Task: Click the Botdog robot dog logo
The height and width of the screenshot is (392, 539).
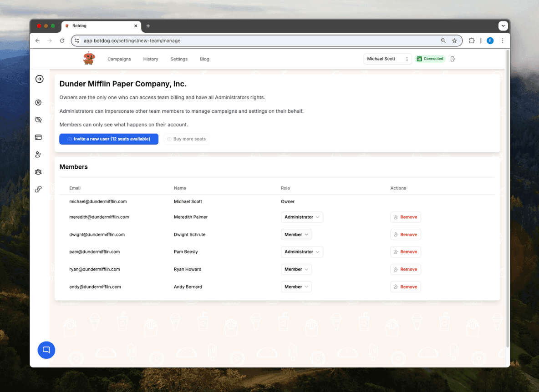Action: point(89,58)
